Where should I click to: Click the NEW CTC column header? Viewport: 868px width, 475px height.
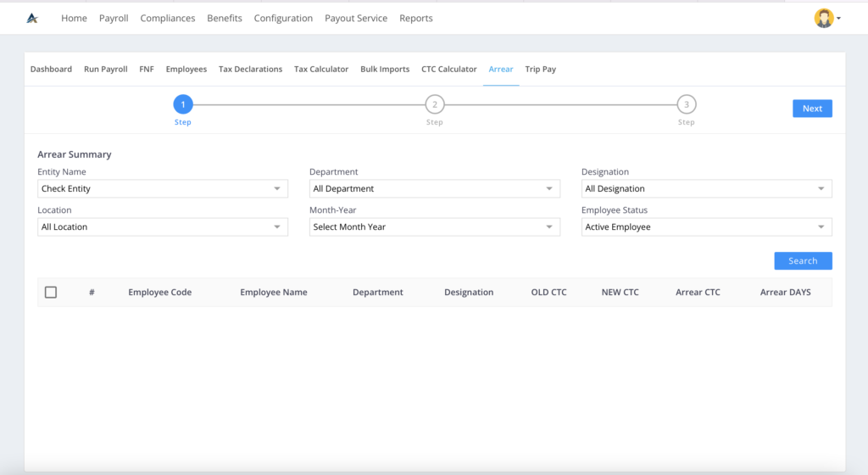(620, 293)
